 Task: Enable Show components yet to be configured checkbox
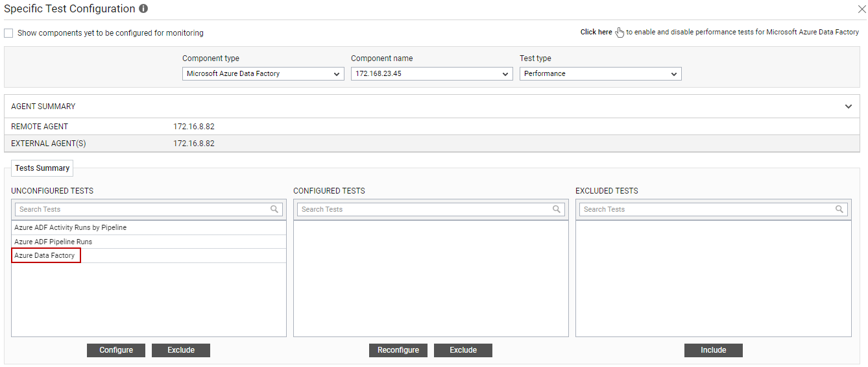coord(8,33)
